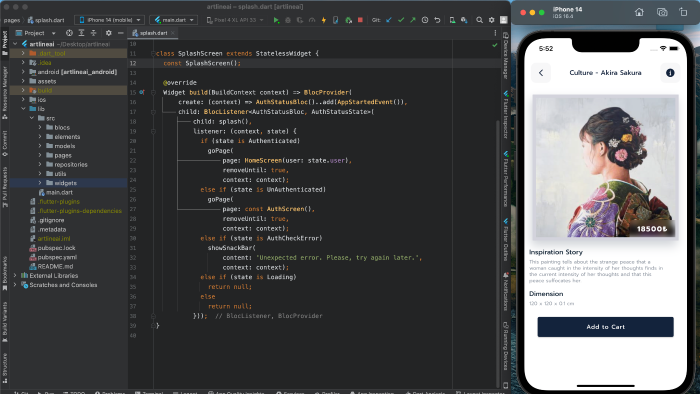This screenshot has width=700, height=394.
Task: Push commits with Git green arrow
Action: pyautogui.click(x=412, y=20)
